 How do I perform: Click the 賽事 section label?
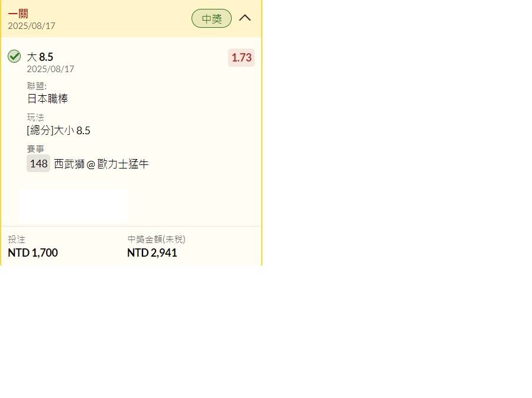pos(35,148)
